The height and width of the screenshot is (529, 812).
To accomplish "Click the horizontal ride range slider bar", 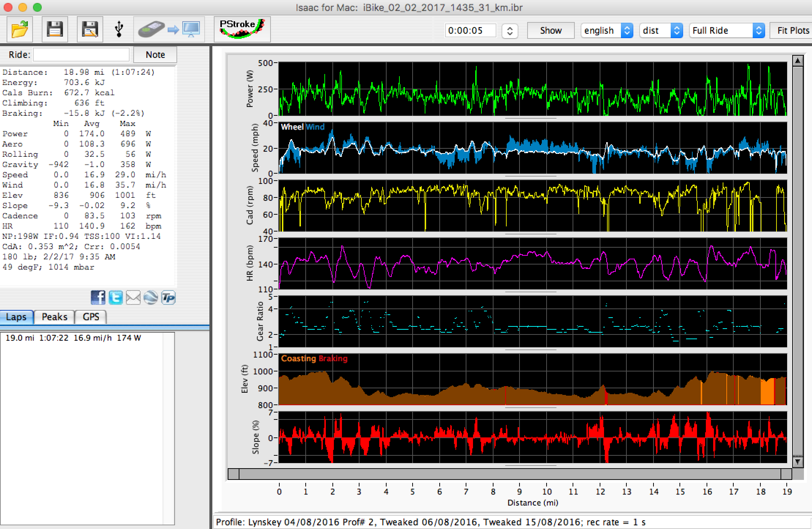I will click(x=510, y=474).
